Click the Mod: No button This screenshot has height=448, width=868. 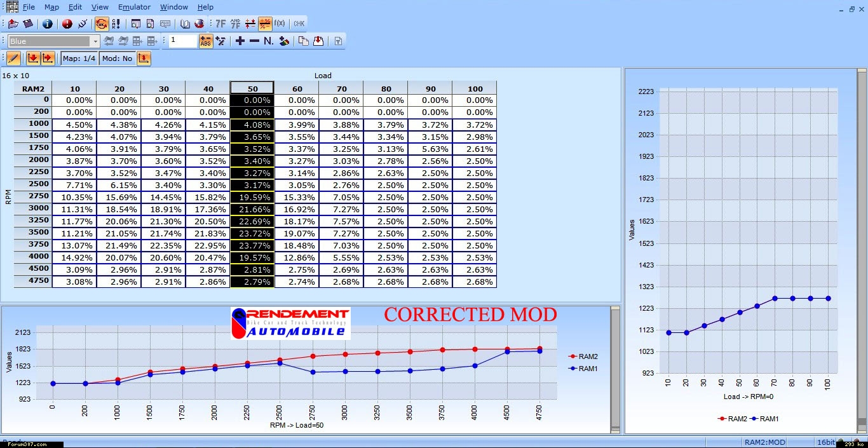click(x=117, y=58)
